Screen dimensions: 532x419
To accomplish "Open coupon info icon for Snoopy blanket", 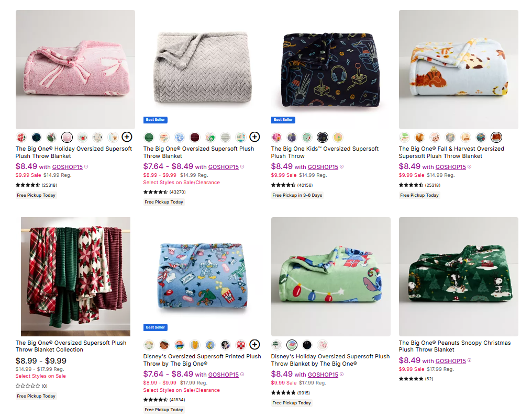I will click(470, 360).
